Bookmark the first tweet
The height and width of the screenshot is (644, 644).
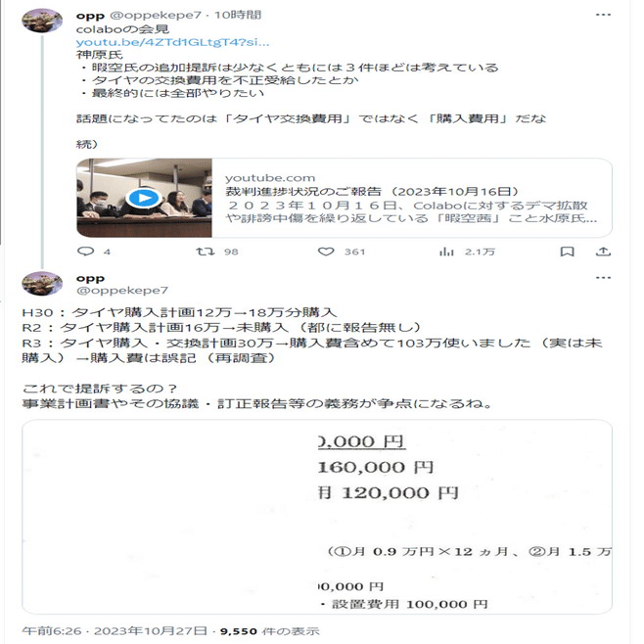point(568,252)
